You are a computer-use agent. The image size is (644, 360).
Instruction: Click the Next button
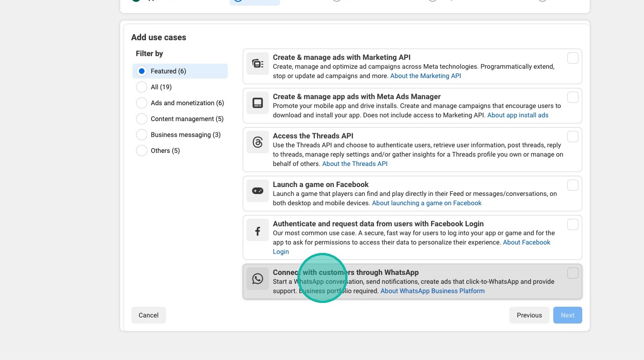click(x=567, y=315)
